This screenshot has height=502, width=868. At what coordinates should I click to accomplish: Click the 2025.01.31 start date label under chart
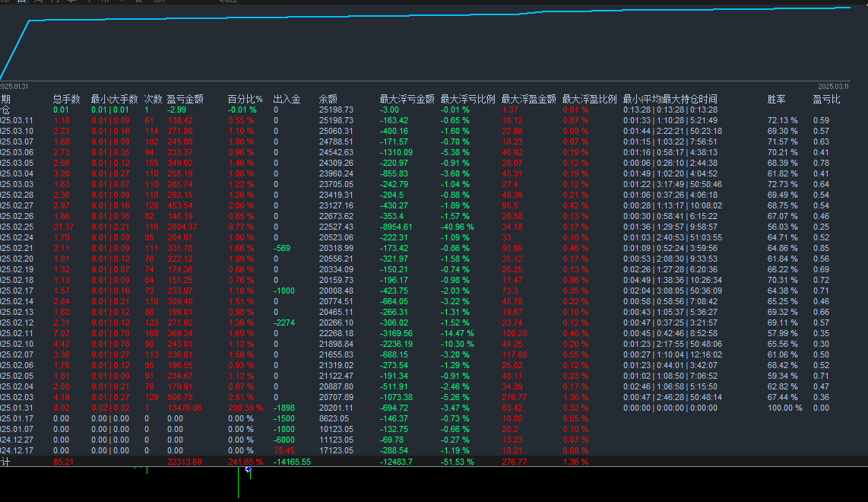click(x=14, y=87)
